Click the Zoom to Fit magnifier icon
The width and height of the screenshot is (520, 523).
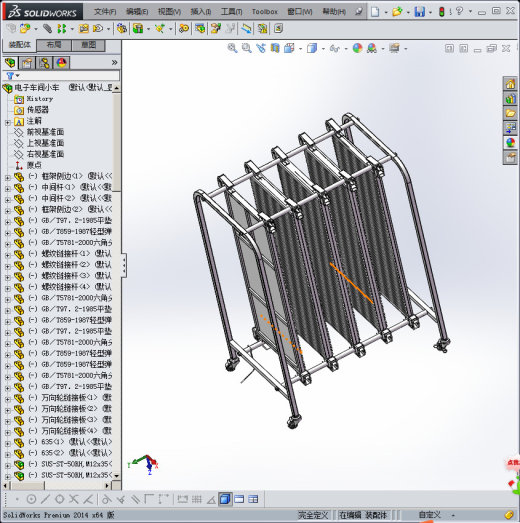[x=232, y=48]
